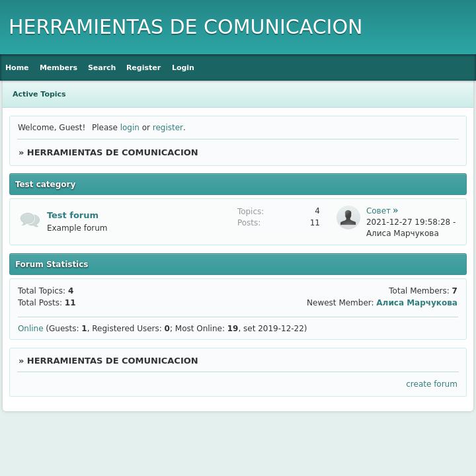Select Login in the navigation bar
The width and height of the screenshot is (476, 476).
183,67
